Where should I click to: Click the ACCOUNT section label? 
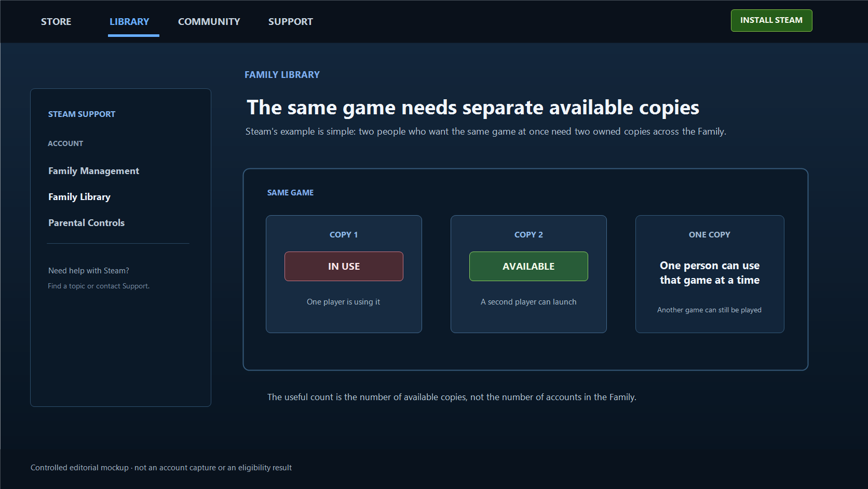pyautogui.click(x=65, y=143)
